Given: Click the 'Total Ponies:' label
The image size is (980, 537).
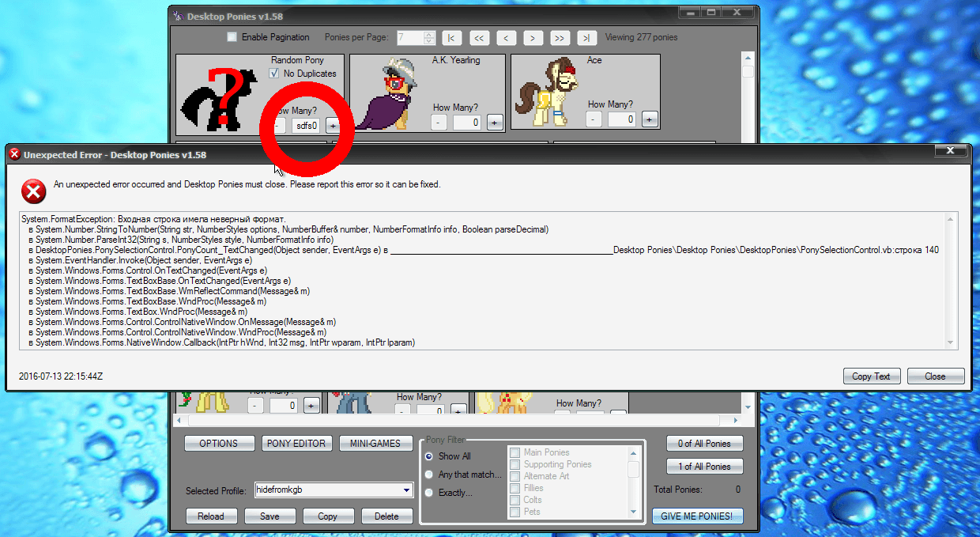Looking at the screenshot, I should [678, 490].
